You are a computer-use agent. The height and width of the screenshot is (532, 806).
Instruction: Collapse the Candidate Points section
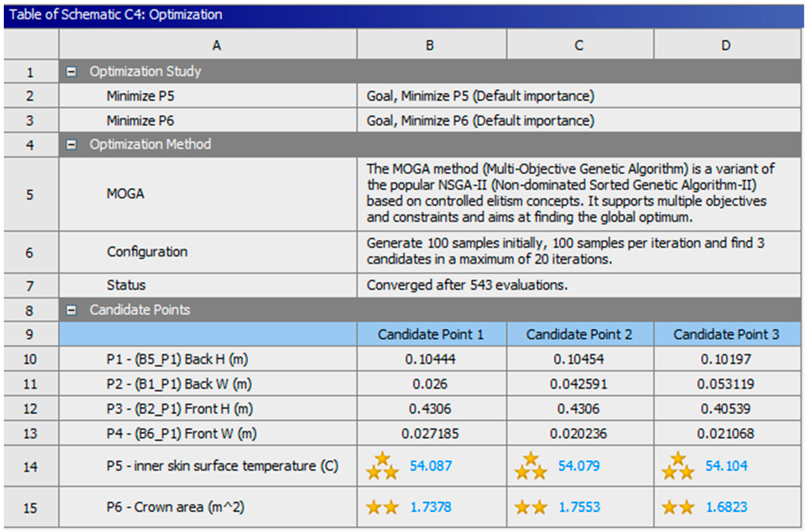[x=71, y=310]
